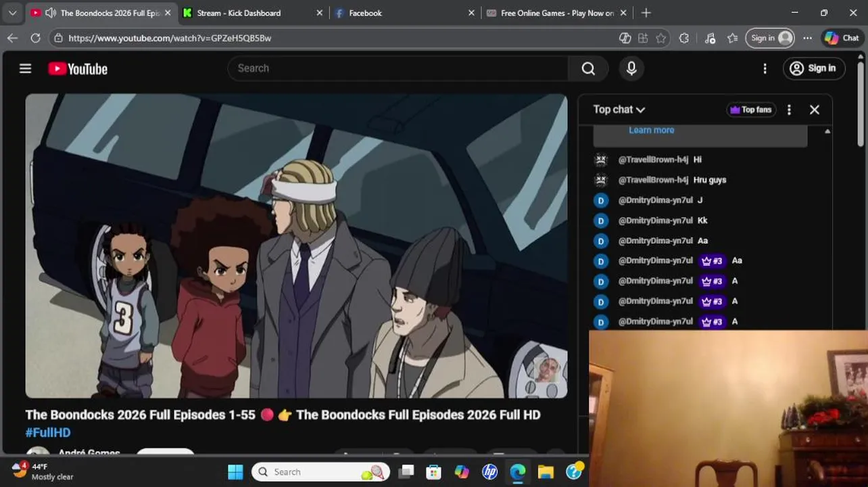The image size is (868, 487).
Task: View site information lock icon
Action: coord(58,38)
